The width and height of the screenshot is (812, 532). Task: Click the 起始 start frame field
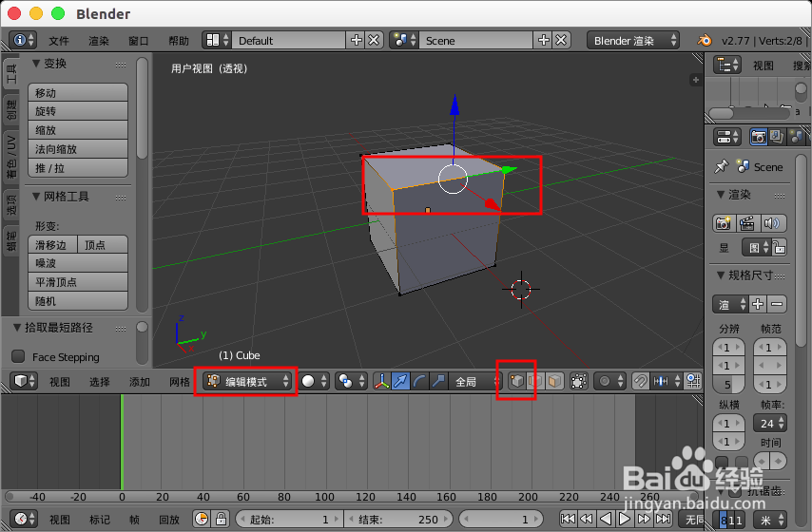289,519
